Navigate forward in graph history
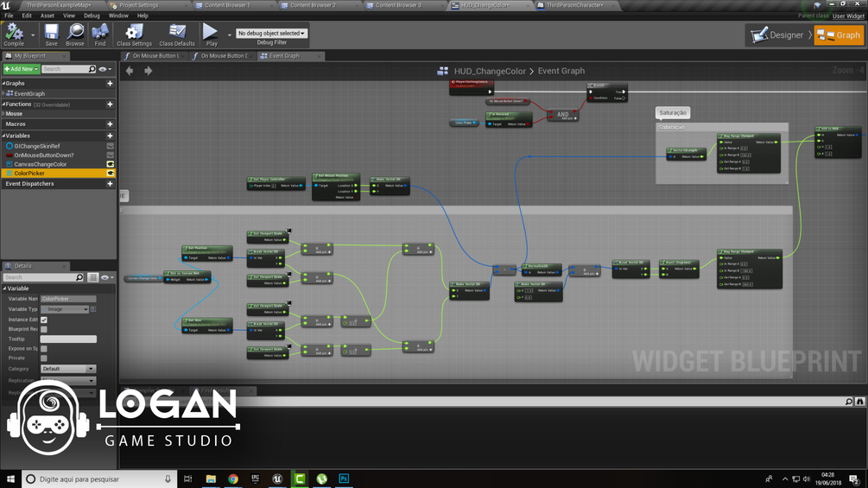The height and width of the screenshot is (488, 868). 149,71
